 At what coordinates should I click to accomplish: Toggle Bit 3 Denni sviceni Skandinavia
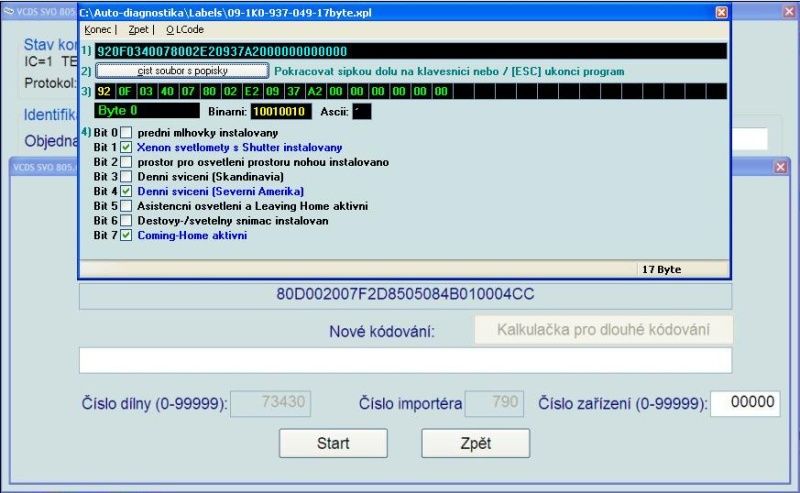click(126, 176)
